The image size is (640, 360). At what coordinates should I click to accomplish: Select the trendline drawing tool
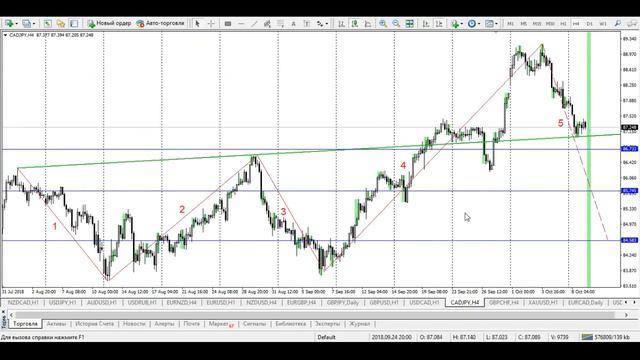point(254,24)
